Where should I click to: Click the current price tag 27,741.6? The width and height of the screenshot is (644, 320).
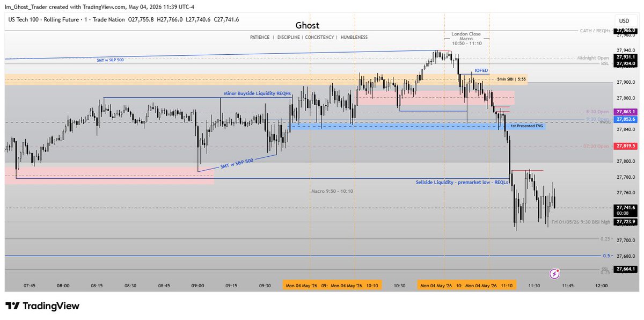626,210
